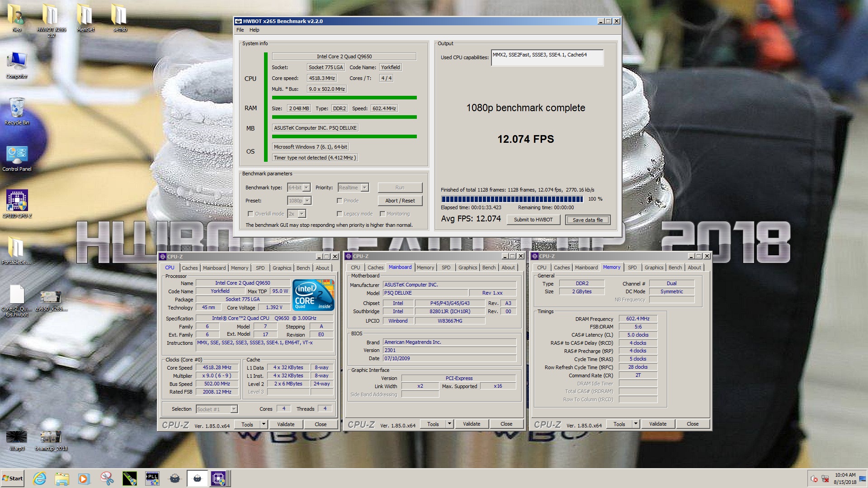Click the Used CPU capabilities text box

[547, 57]
